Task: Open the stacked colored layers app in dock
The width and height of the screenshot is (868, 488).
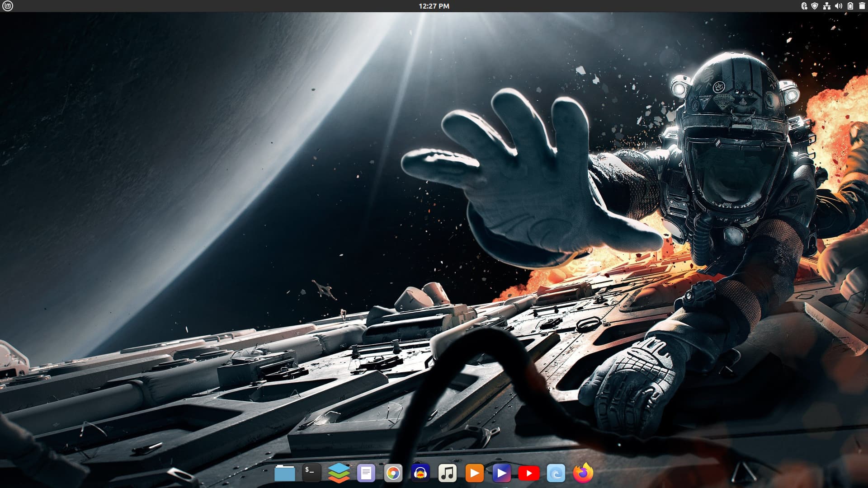Action: [x=339, y=473]
